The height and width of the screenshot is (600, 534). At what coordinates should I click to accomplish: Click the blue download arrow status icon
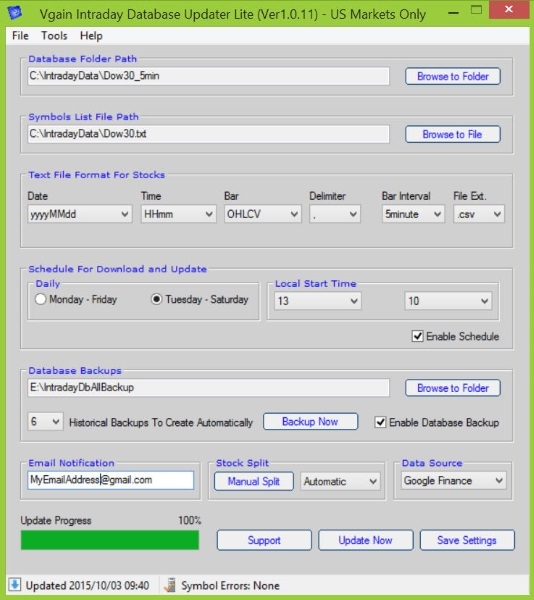(x=15, y=585)
